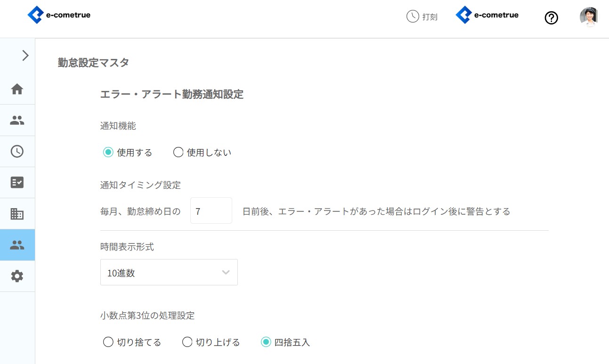Open the building icon in sidebar
Image resolution: width=609 pixels, height=364 pixels.
17,214
